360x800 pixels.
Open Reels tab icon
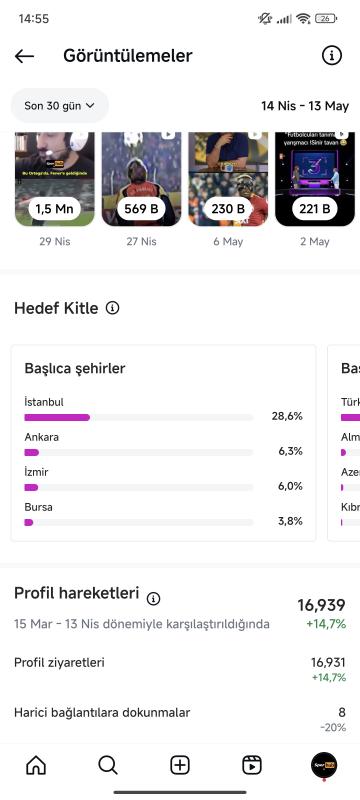click(252, 765)
